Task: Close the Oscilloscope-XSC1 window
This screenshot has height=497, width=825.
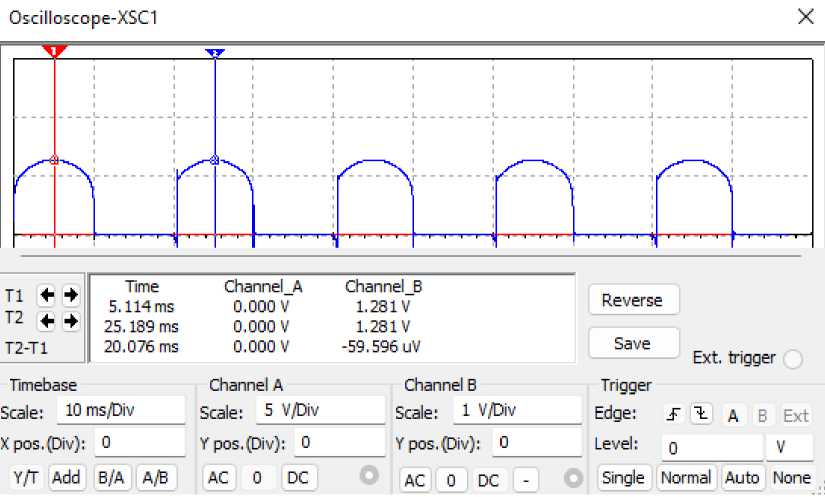Action: click(x=806, y=17)
